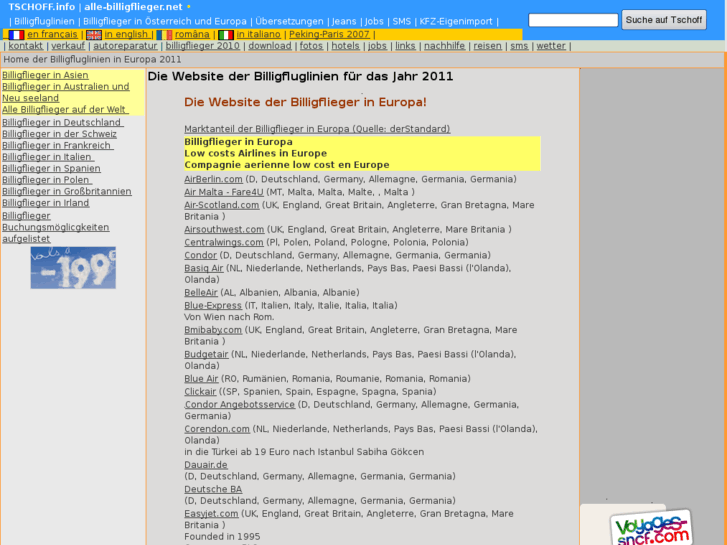Visit the Basiq Air link
This screenshot has height=545, width=727.
click(x=204, y=268)
